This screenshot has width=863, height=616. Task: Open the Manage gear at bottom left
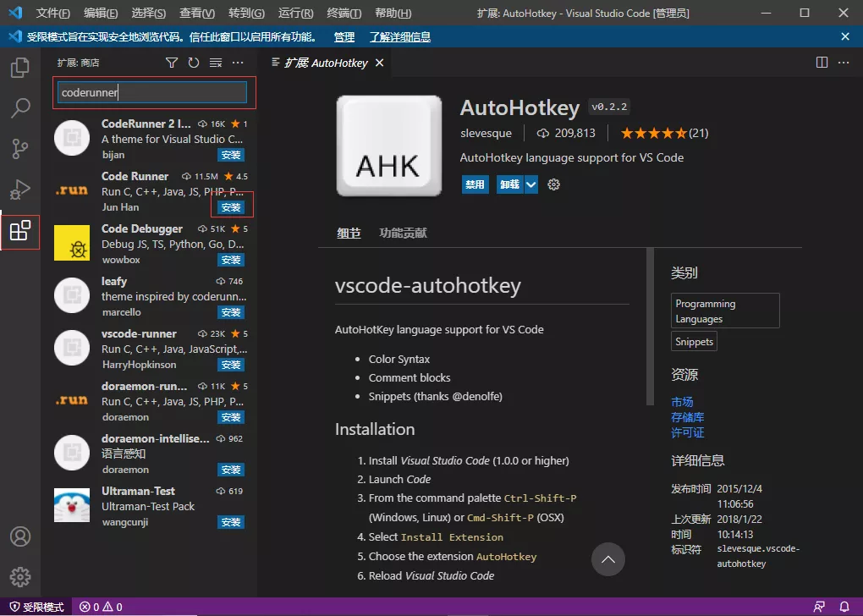(19, 577)
